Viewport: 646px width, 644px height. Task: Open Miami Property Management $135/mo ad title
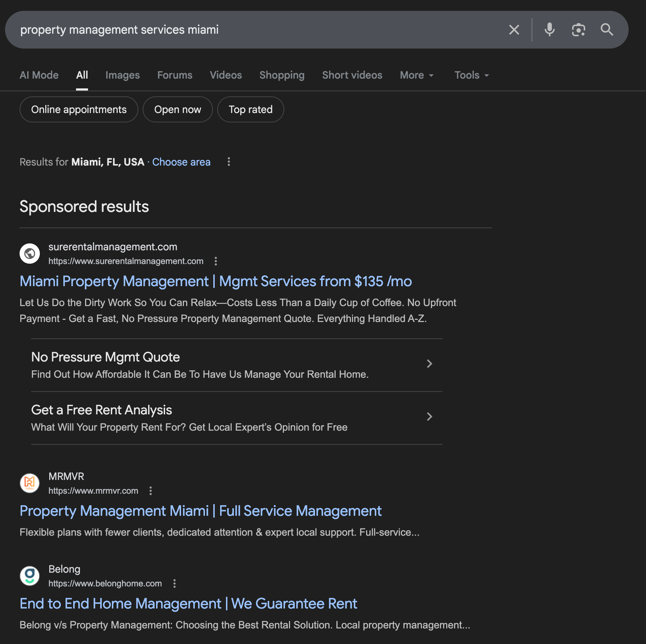pyautogui.click(x=216, y=281)
